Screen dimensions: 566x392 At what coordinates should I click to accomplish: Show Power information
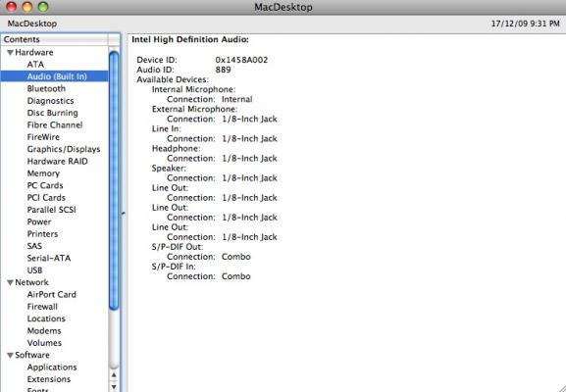pyautogui.click(x=39, y=221)
